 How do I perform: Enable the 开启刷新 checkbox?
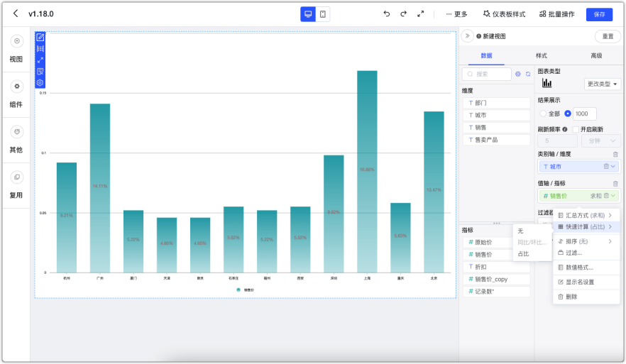click(576, 129)
